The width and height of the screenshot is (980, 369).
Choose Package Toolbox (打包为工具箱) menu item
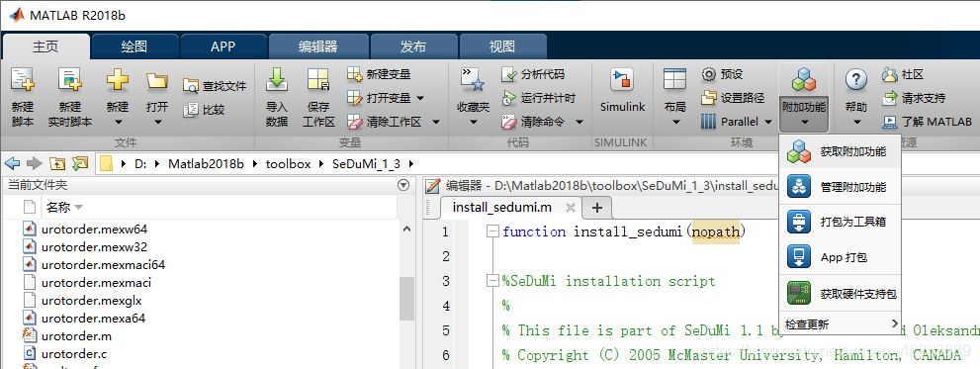coord(840,222)
